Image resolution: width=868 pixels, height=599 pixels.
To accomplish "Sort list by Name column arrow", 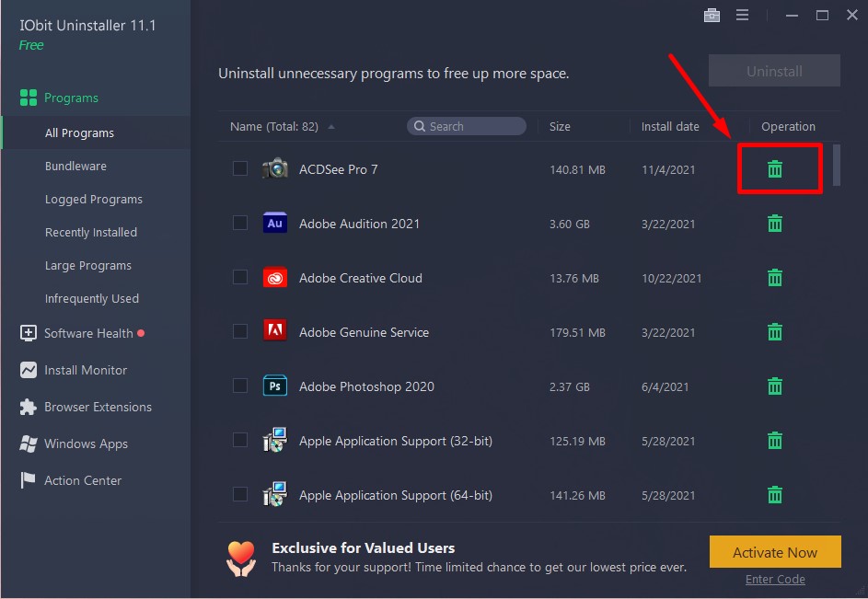I will click(x=331, y=127).
